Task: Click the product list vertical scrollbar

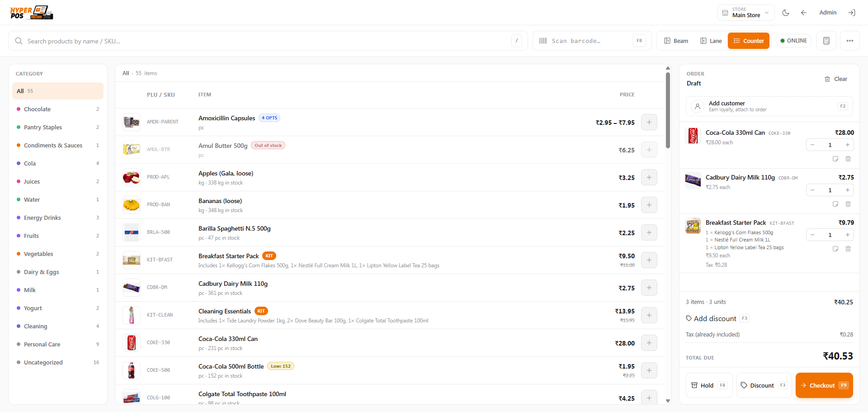Action: (x=668, y=110)
